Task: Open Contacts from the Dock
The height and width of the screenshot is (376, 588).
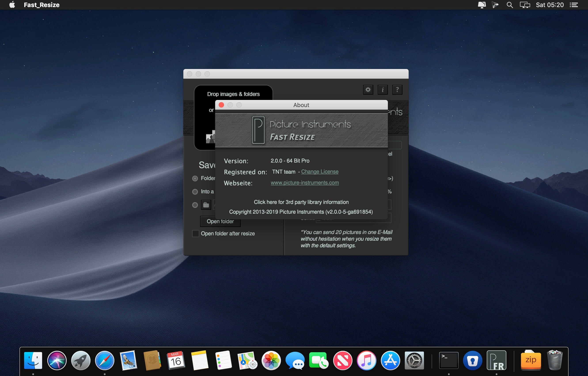Action: 152,360
